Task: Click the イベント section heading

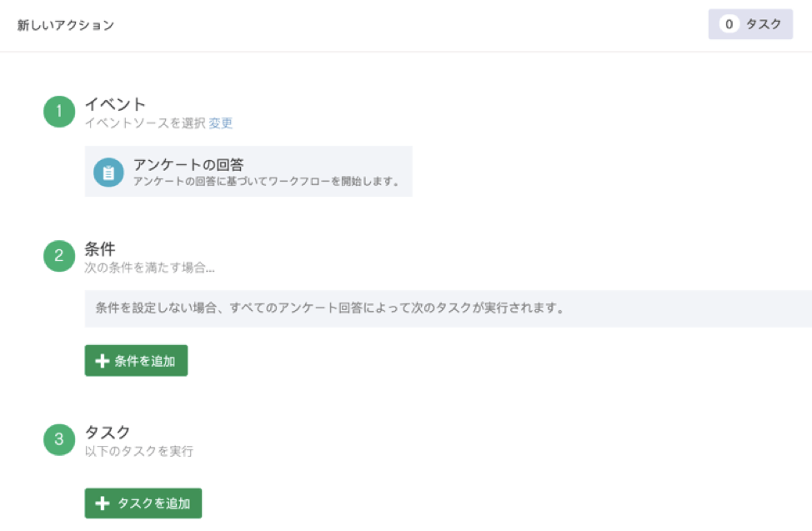Action: tap(115, 104)
